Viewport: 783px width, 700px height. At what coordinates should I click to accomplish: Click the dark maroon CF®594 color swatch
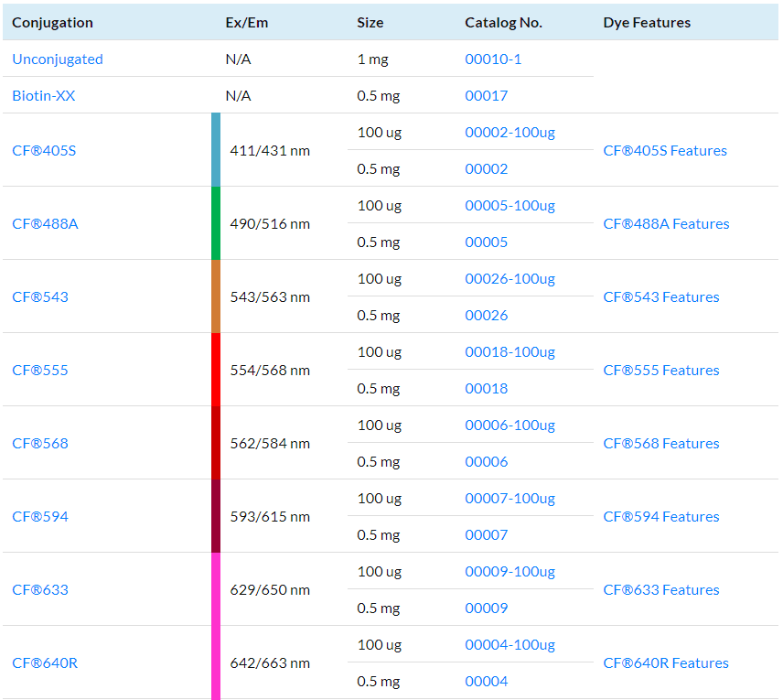(x=216, y=516)
